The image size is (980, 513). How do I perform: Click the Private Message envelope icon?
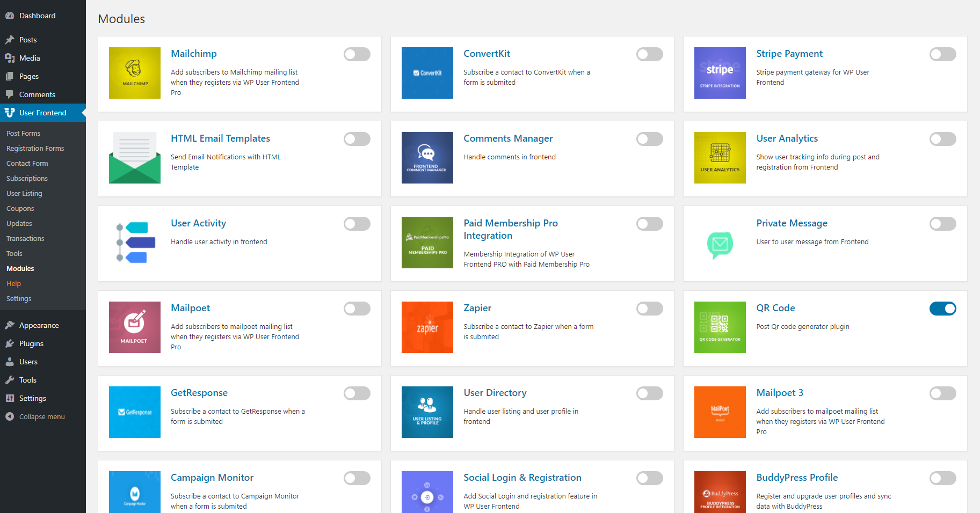720,245
